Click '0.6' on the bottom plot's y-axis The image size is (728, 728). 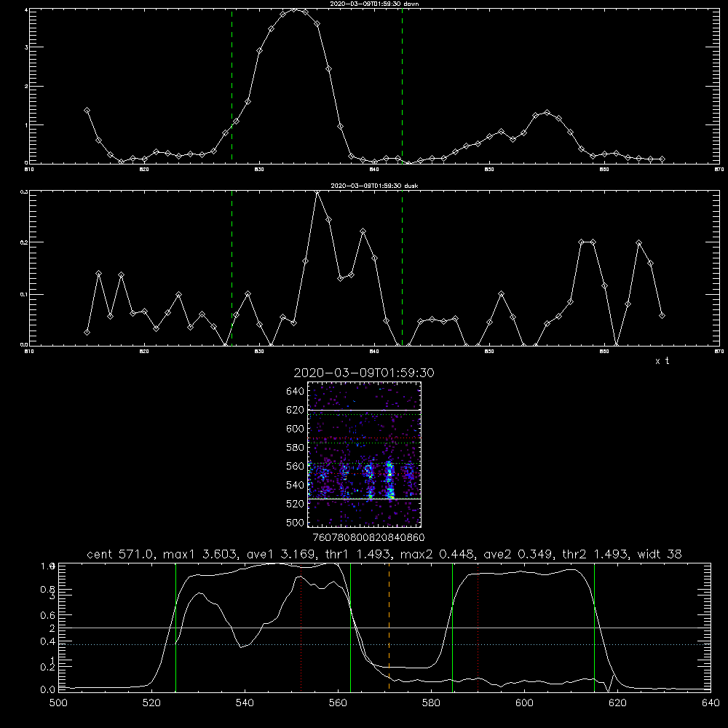pyautogui.click(x=48, y=615)
